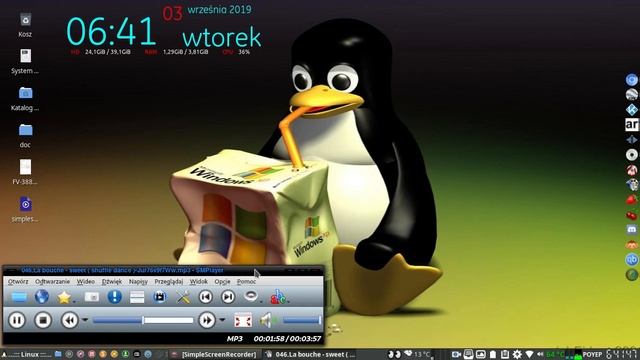Open the Opcje menu
640x360 pixels.
pyautogui.click(x=222, y=282)
